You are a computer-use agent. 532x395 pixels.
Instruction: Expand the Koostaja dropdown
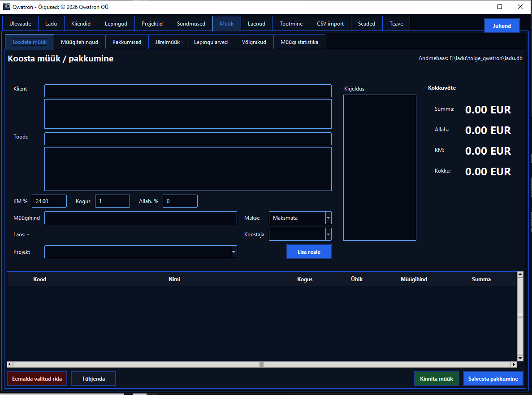[x=328, y=234]
